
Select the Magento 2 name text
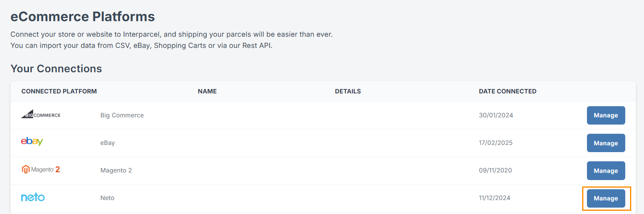[116, 170]
